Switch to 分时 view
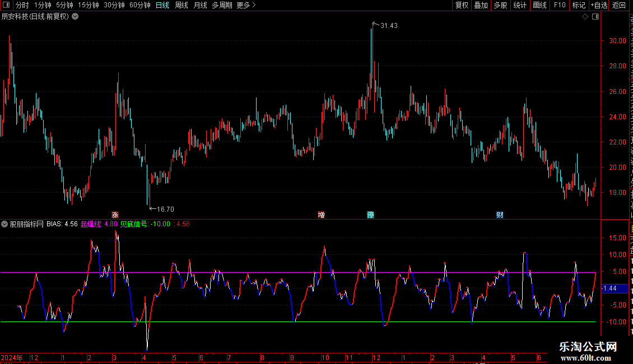Screen dimensions: 633x364 [22, 5]
